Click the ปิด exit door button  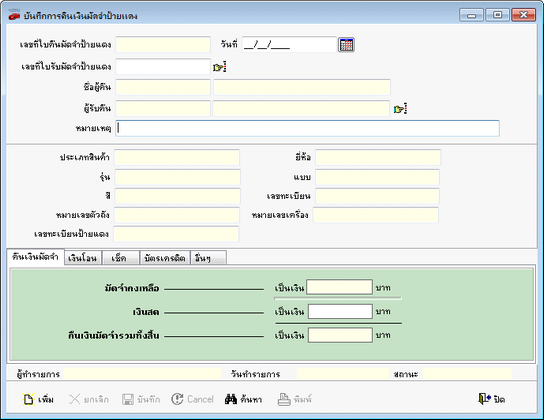[491, 399]
